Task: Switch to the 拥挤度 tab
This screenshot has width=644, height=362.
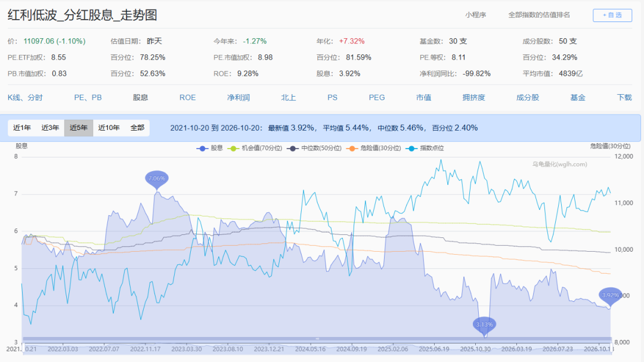Action: pos(474,98)
